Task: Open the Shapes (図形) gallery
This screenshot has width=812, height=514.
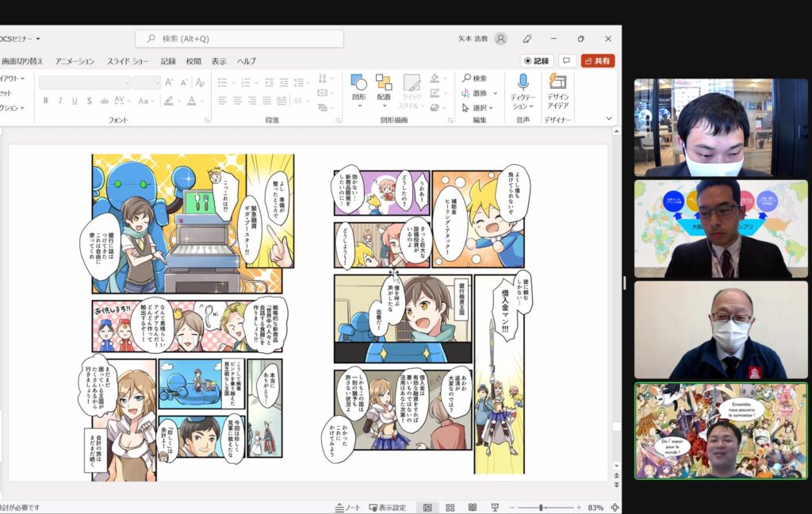Action: (x=359, y=90)
